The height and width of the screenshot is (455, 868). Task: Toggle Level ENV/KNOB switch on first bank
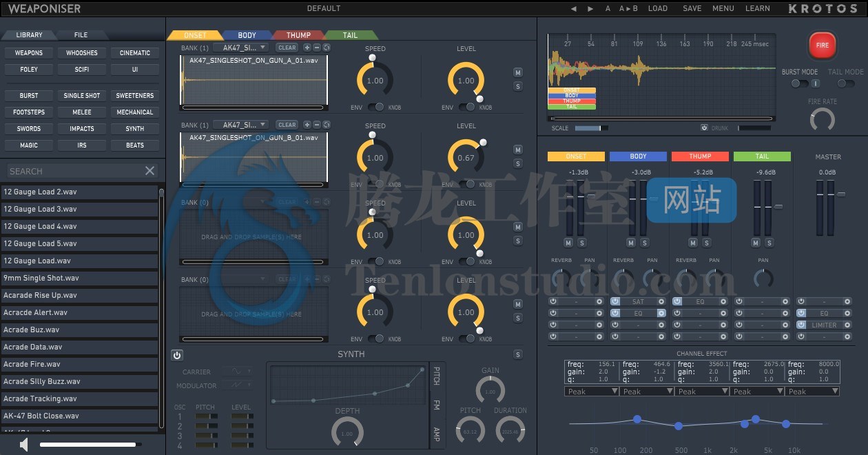point(466,107)
